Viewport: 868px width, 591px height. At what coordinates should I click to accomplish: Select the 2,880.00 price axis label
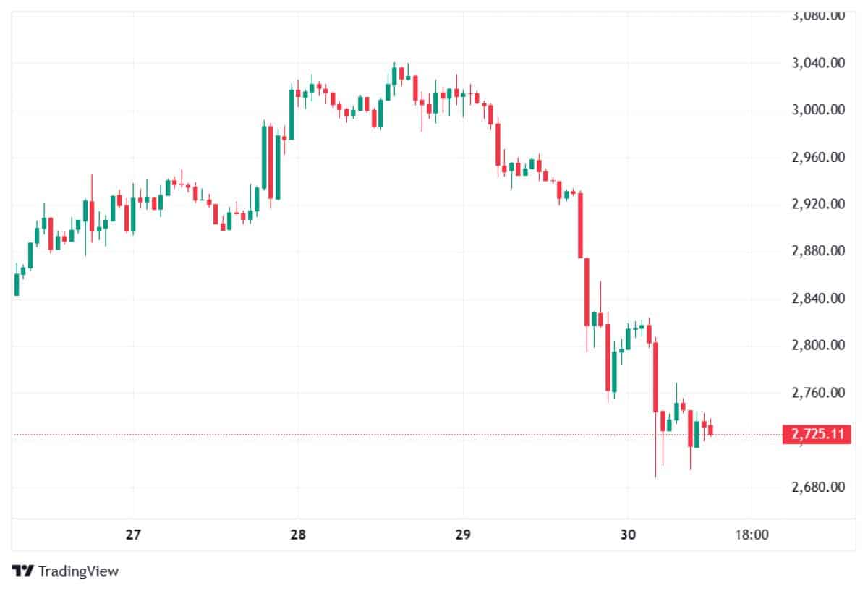818,251
